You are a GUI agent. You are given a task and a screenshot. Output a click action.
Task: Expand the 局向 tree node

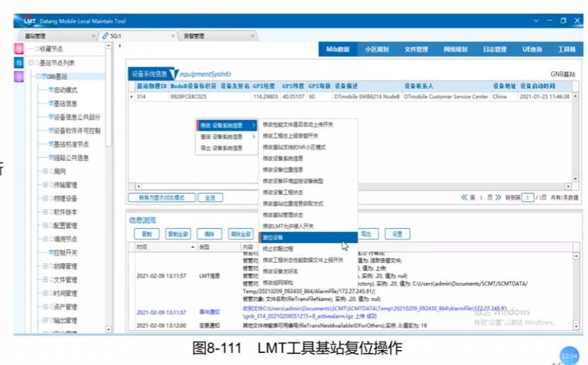[45, 172]
